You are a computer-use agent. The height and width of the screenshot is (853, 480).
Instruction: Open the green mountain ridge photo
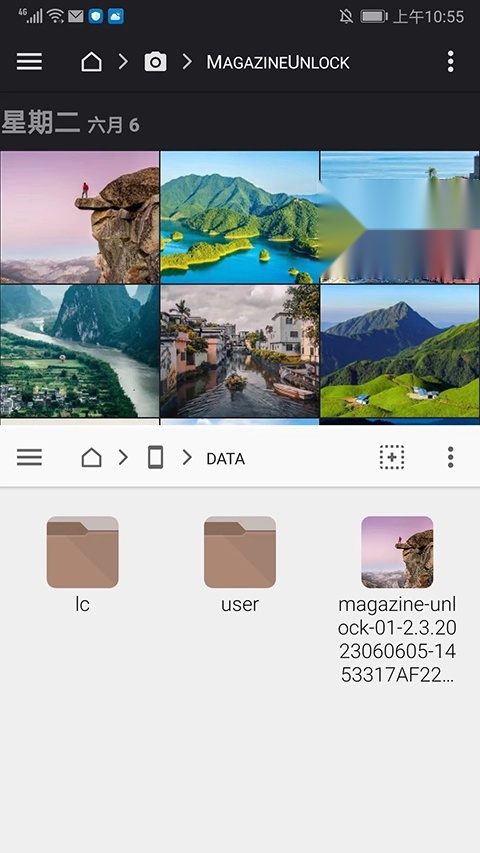point(400,351)
